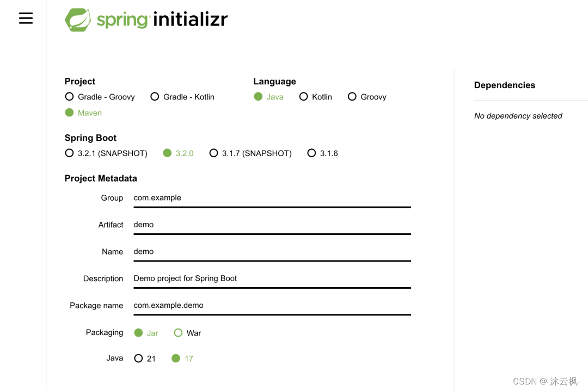Click the Packaging label

pos(104,333)
